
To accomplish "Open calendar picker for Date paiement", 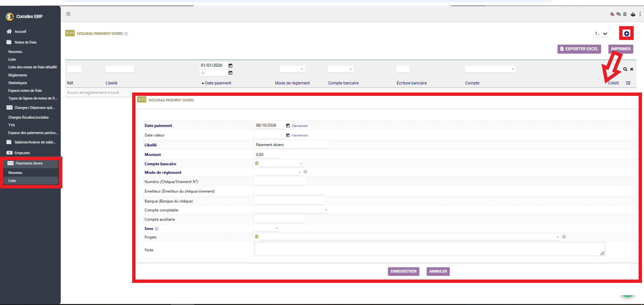I will click(288, 125).
